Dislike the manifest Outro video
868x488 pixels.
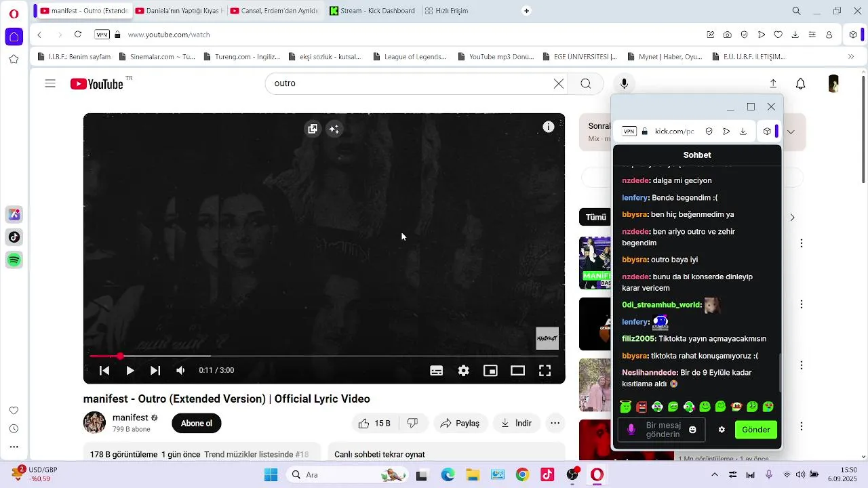tap(412, 423)
